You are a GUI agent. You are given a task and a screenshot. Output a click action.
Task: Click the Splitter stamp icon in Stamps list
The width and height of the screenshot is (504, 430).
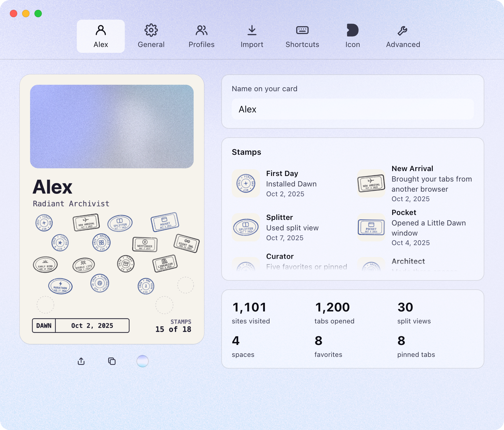[x=246, y=227]
